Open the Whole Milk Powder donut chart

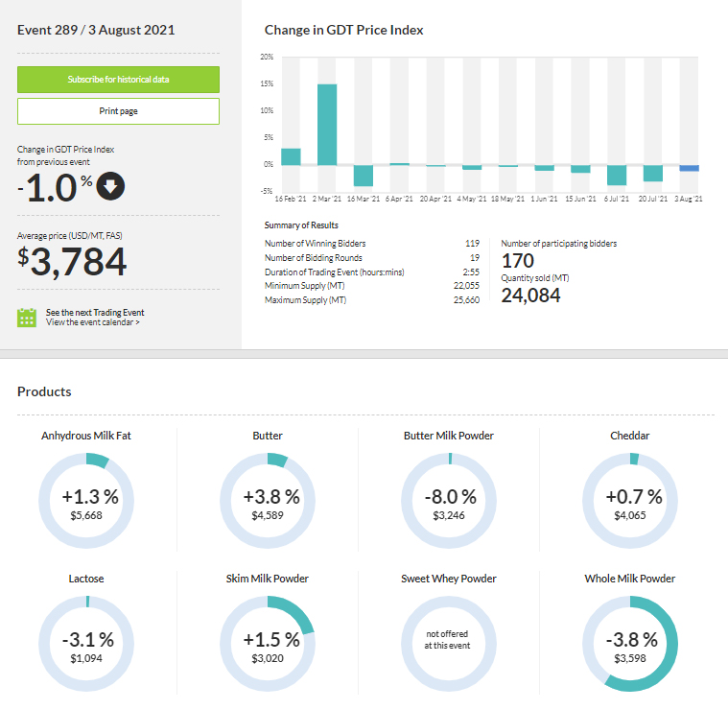[x=630, y=644]
